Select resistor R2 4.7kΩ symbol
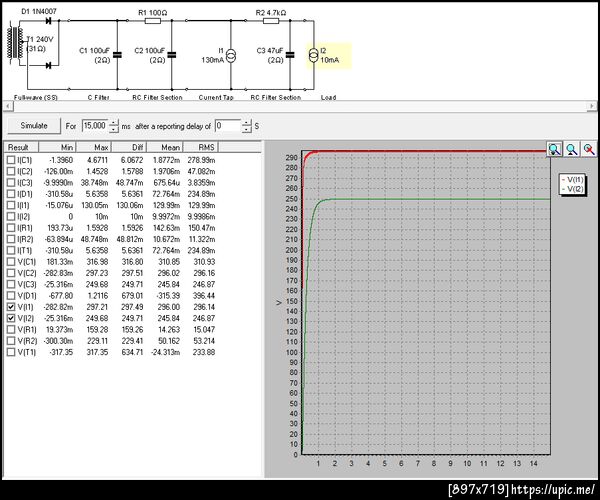The image size is (600, 500). 271,21
